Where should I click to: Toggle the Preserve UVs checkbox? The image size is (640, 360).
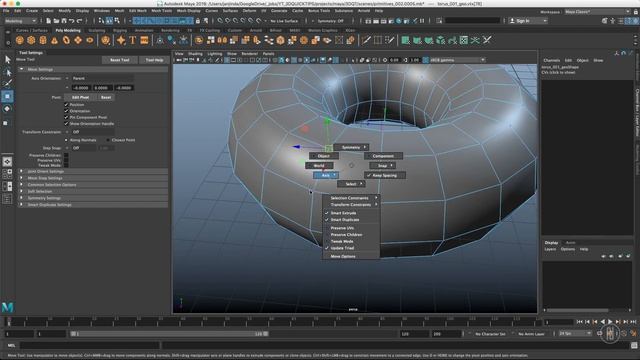[x=66, y=160]
